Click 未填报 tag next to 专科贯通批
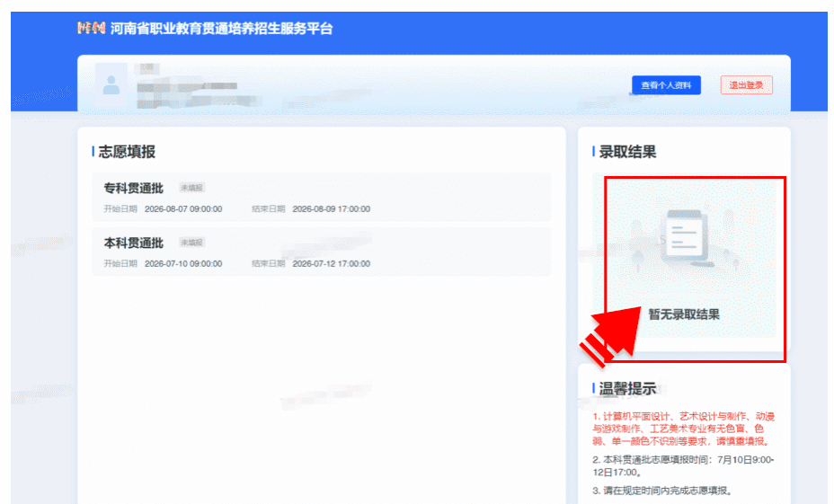The image size is (834, 504). click(191, 188)
